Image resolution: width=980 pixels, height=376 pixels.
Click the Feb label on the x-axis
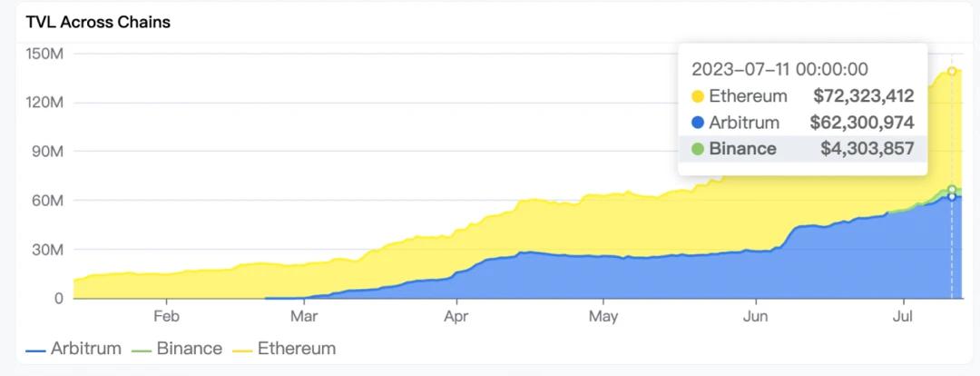tap(166, 316)
